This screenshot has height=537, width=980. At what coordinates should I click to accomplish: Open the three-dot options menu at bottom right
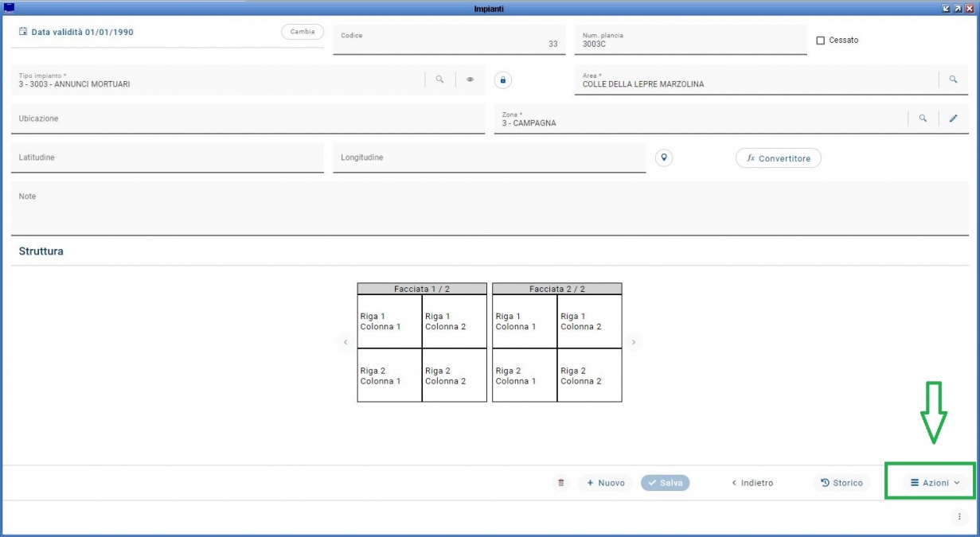(959, 516)
